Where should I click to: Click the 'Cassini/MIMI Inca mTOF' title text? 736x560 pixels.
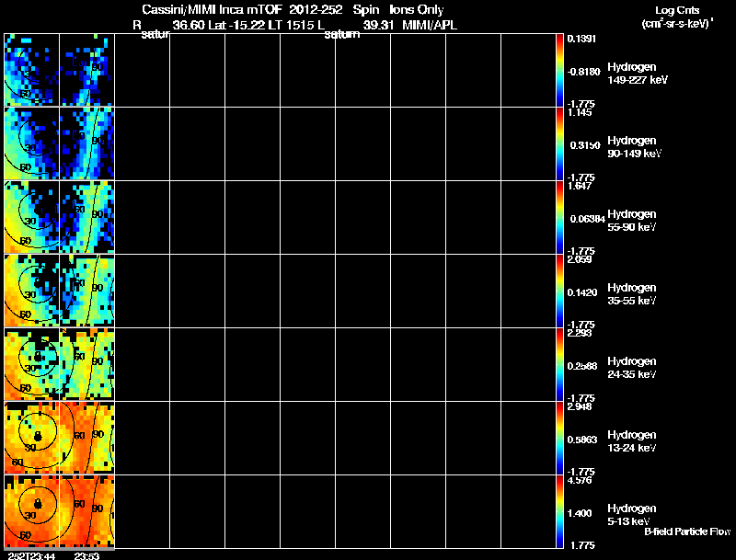click(212, 9)
